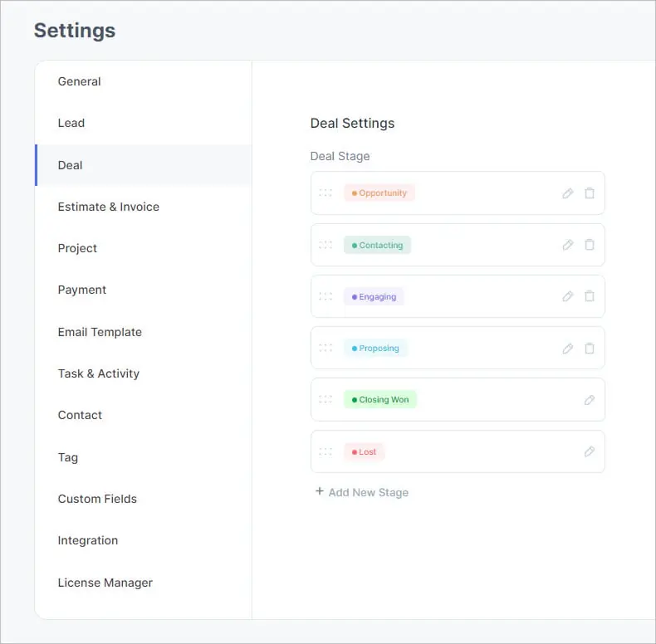This screenshot has width=656, height=644.
Task: Delete the Engaging stage via trash icon
Action: click(x=590, y=296)
